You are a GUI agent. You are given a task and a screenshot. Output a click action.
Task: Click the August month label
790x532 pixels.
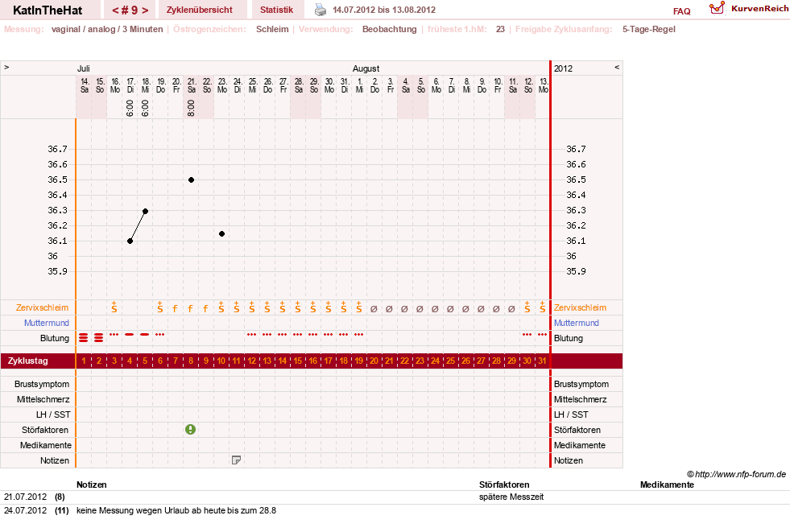(x=366, y=68)
